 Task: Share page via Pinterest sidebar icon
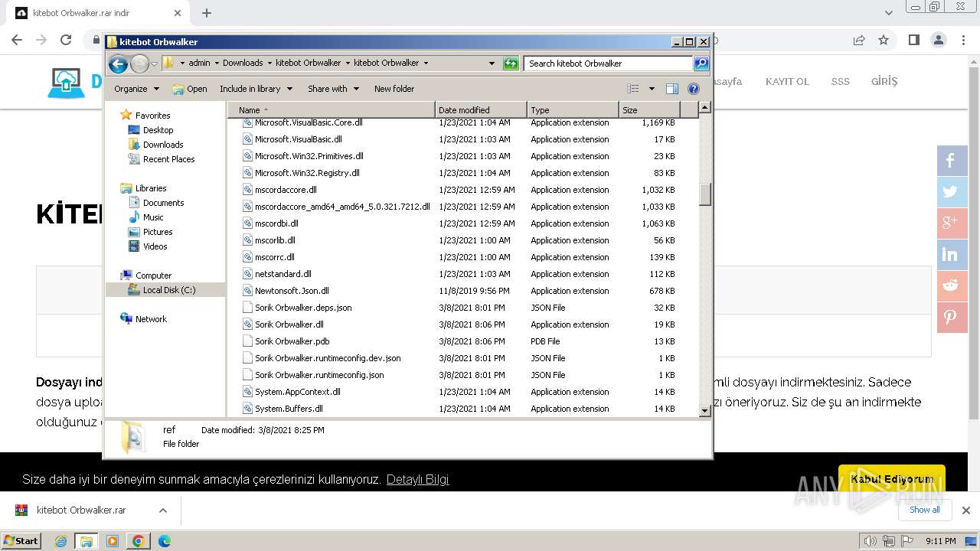click(952, 318)
